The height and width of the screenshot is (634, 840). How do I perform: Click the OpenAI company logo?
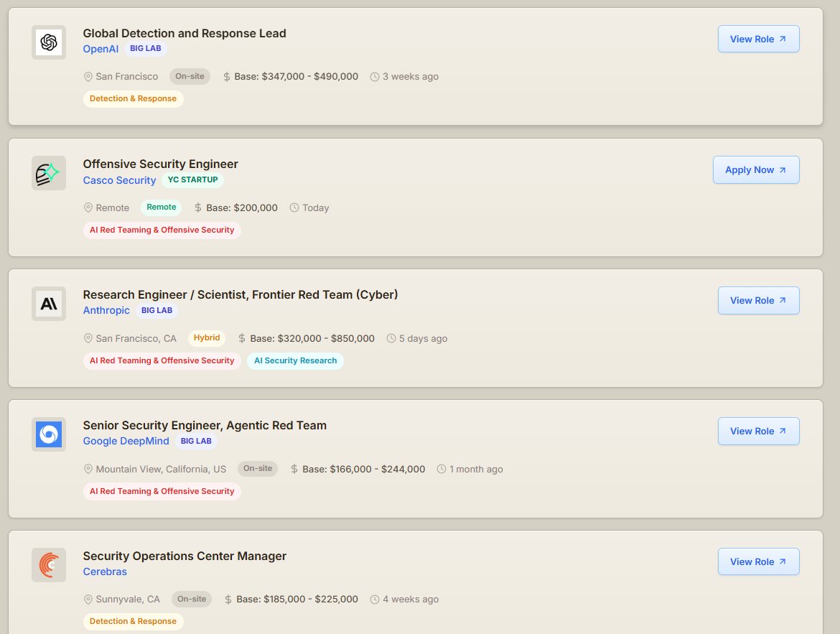click(49, 42)
